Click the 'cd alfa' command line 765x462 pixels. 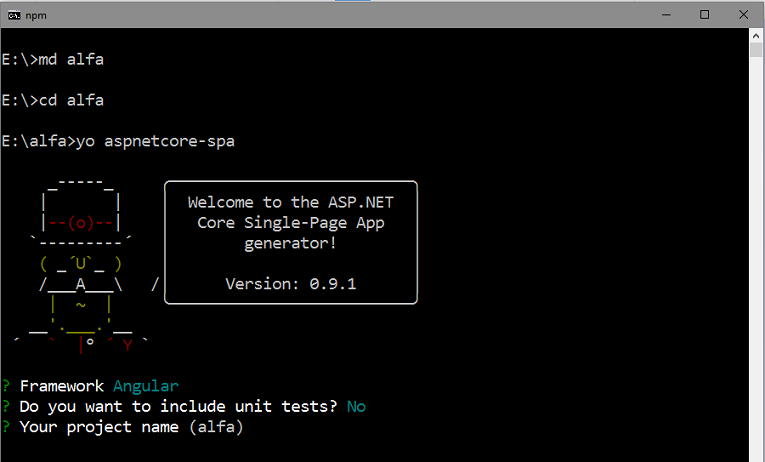(x=53, y=100)
